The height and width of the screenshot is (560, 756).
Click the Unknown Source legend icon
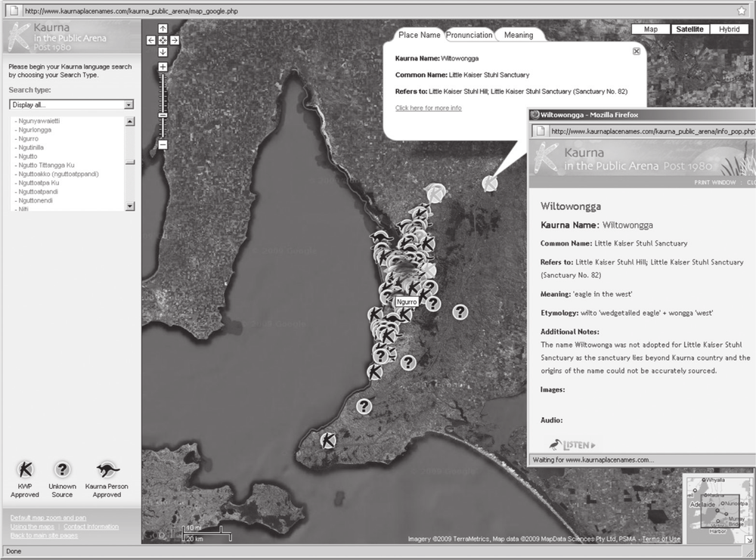[62, 469]
